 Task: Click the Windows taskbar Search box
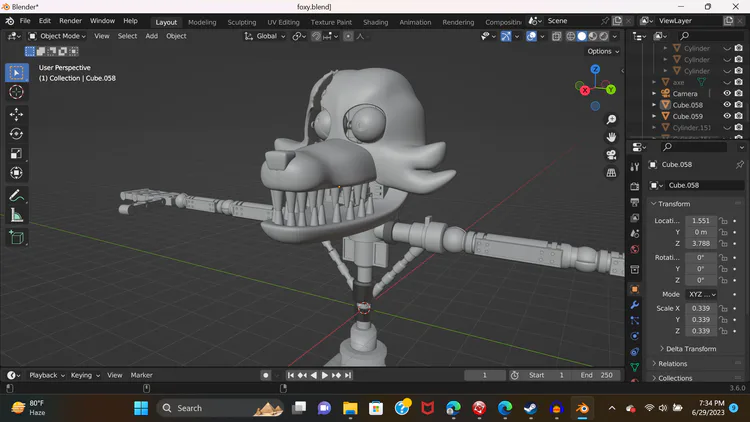tap(221, 408)
